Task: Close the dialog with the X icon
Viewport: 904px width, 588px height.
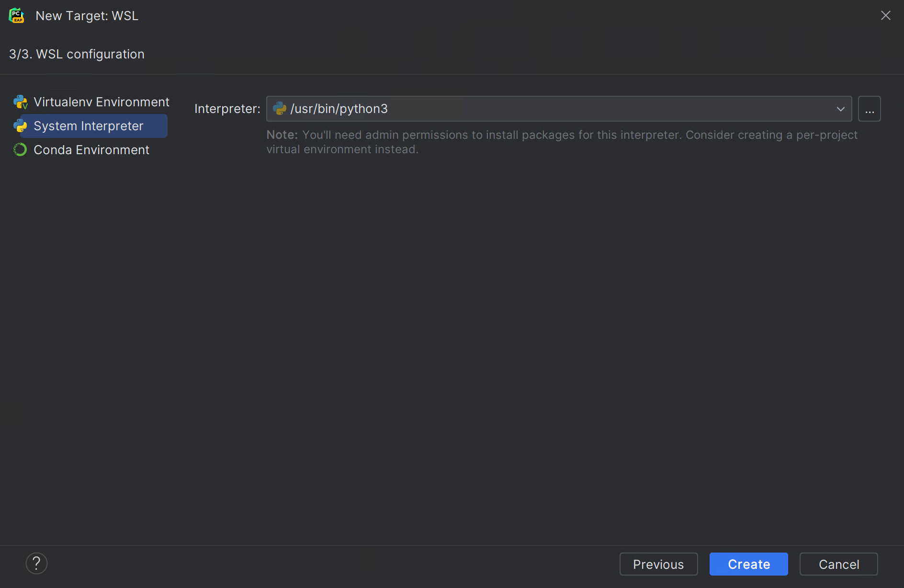Action: [x=886, y=15]
